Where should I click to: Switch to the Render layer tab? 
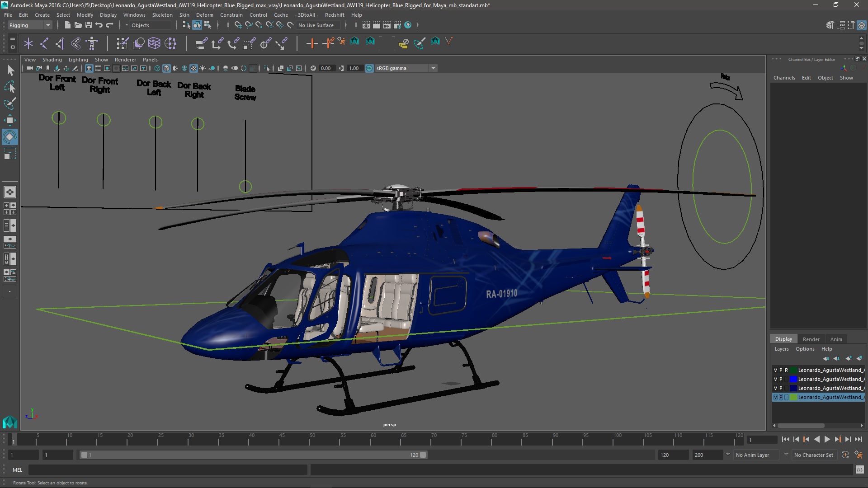point(811,339)
